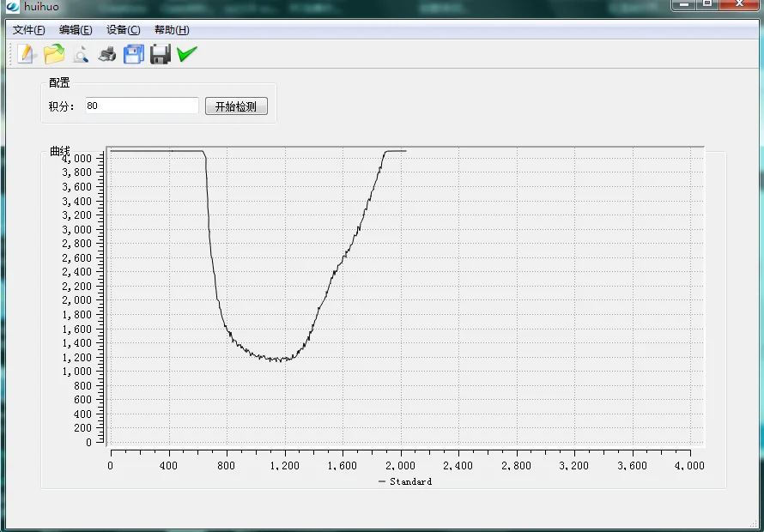The height and width of the screenshot is (532, 764).
Task: Click the x-axis label 400
Action: 168,466
